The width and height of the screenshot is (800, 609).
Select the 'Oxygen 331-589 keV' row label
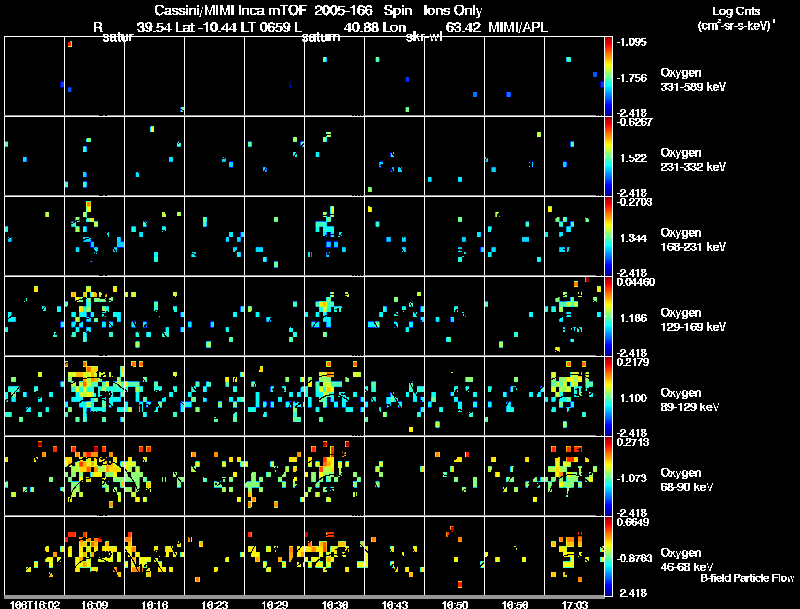[x=693, y=80]
